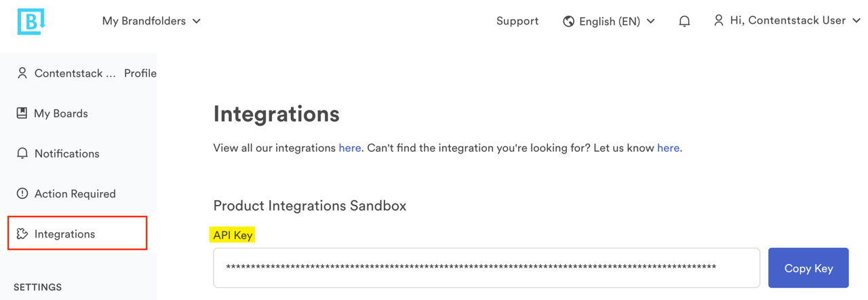Go to My Boards

(61, 113)
